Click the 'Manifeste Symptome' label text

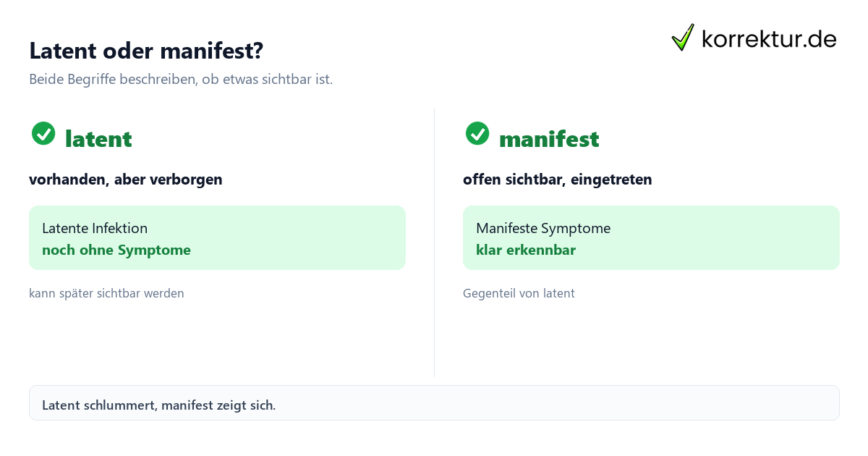(x=543, y=228)
